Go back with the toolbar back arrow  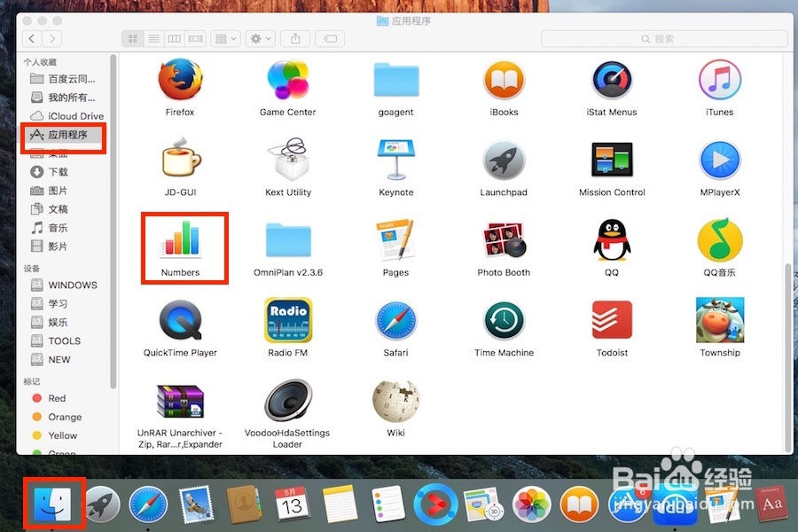(32, 39)
